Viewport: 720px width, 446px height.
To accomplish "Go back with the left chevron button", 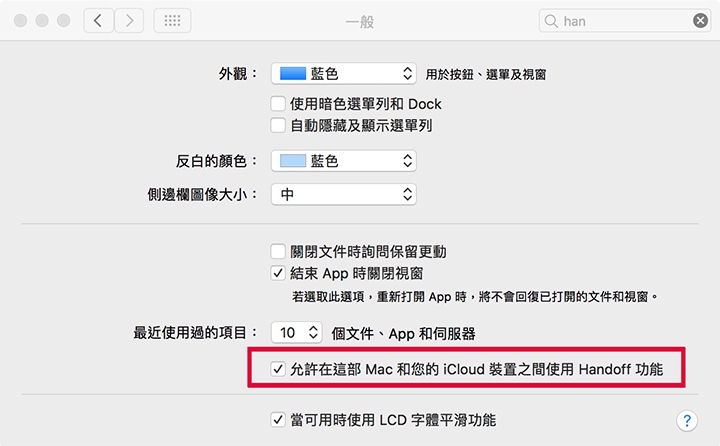I will [98, 21].
